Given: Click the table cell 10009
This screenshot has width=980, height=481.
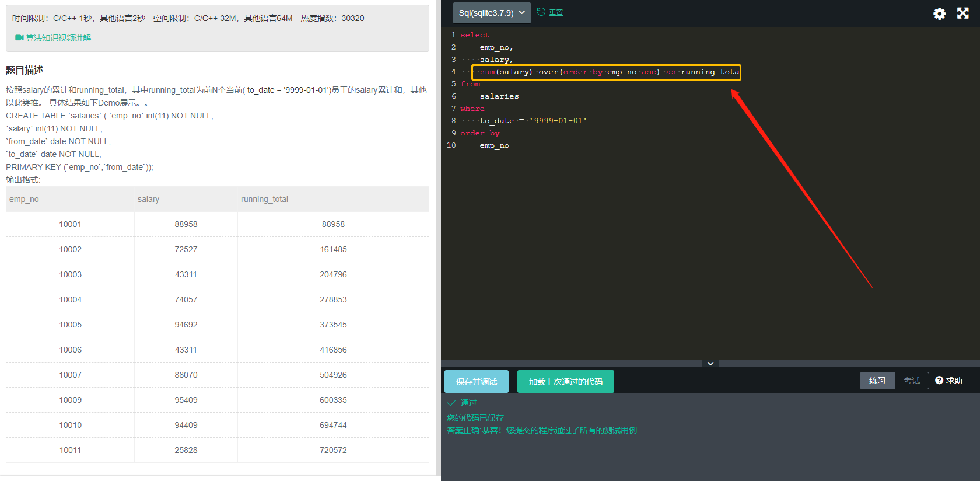Looking at the screenshot, I should tap(70, 400).
